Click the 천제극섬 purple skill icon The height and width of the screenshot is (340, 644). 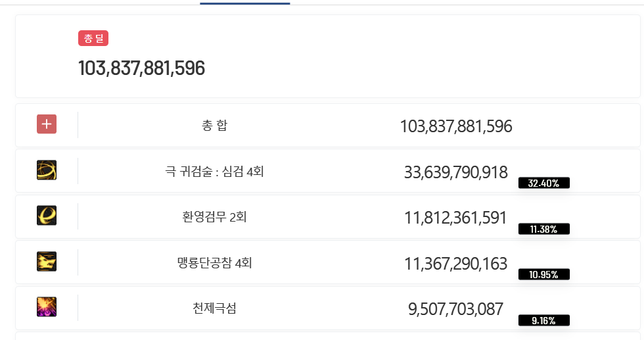[47, 306]
